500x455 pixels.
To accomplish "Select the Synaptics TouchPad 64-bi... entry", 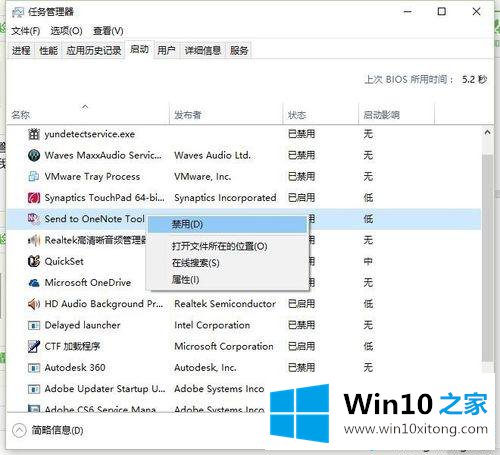I will [104, 198].
